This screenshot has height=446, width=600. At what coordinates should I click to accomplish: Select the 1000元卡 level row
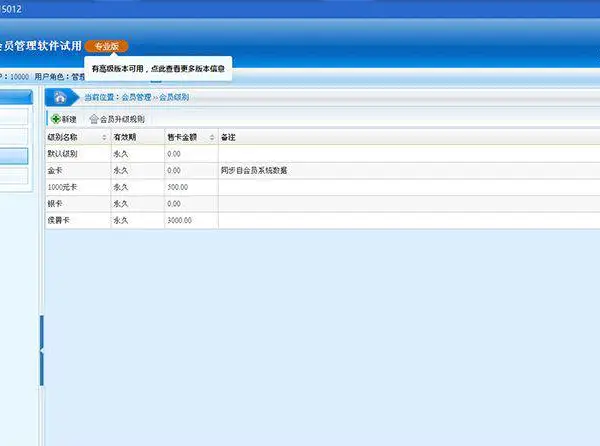pos(323,187)
